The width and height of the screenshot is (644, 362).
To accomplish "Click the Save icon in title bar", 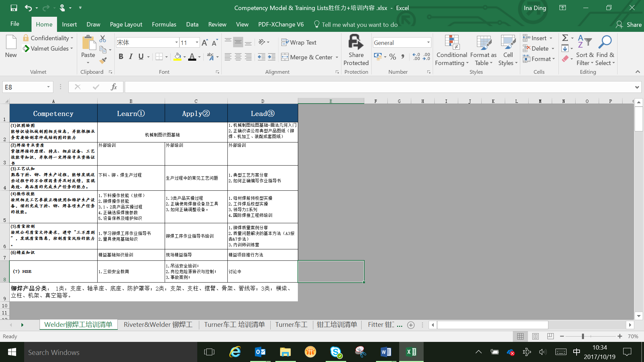I will [x=14, y=8].
